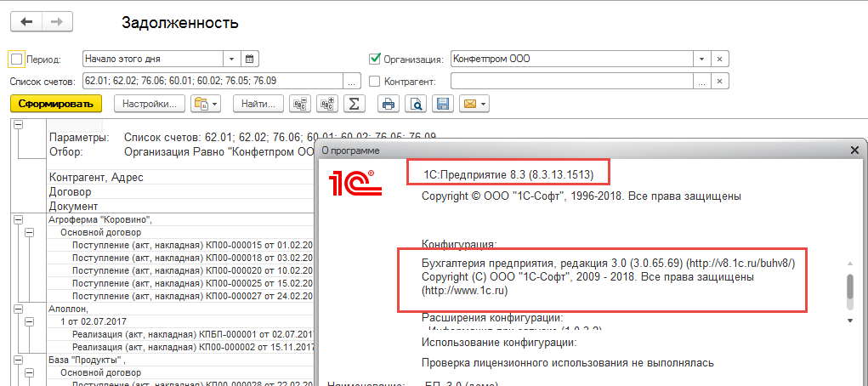The width and height of the screenshot is (868, 386).
Task: Select row Поступление КП00-000027 от 24.02
Action: (180, 296)
